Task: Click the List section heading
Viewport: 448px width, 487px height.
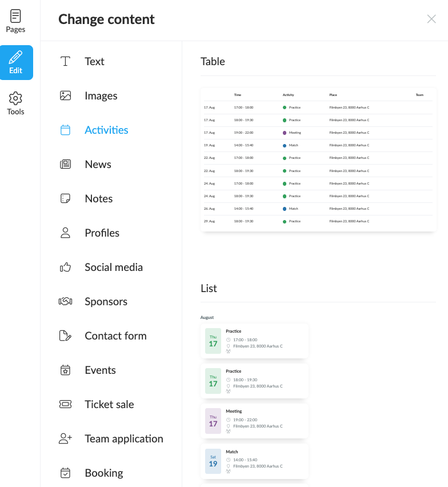Action: (209, 288)
